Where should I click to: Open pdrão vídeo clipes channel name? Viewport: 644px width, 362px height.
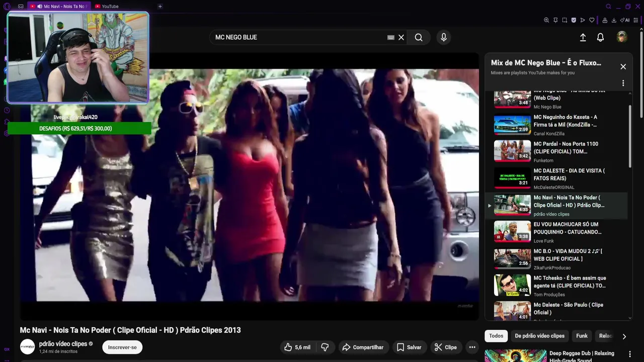pos(63,344)
